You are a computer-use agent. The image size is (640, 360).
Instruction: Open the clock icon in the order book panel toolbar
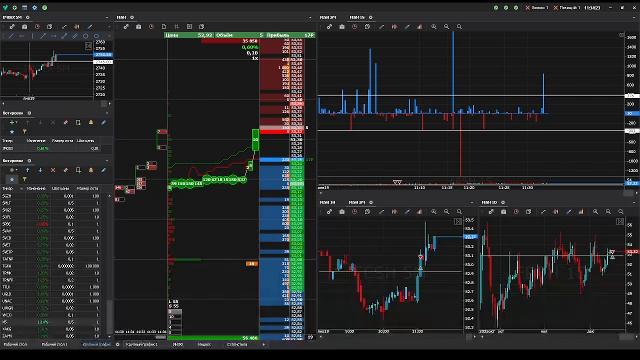(151, 27)
